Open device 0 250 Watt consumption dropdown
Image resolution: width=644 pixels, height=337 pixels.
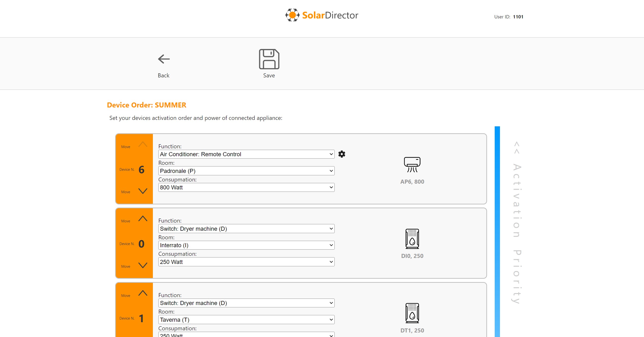click(246, 262)
